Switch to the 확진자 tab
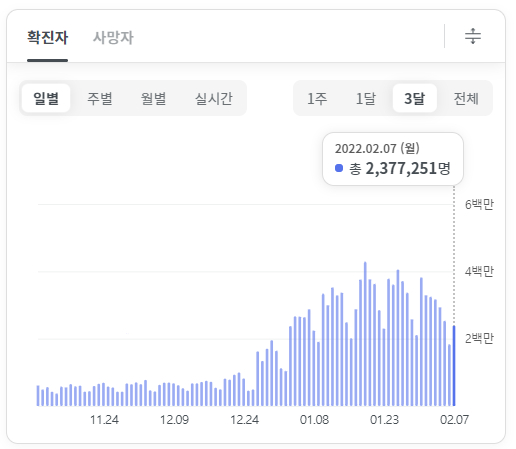The height and width of the screenshot is (449, 516). 47,37
